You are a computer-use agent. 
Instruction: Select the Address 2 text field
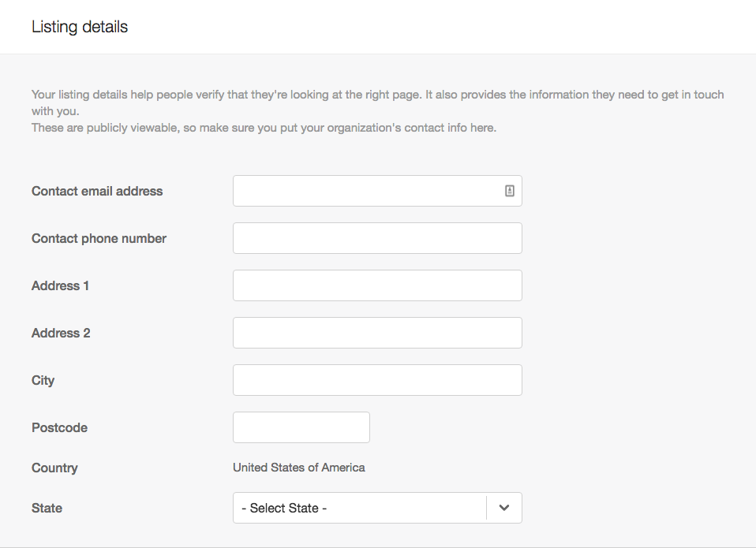pos(376,332)
